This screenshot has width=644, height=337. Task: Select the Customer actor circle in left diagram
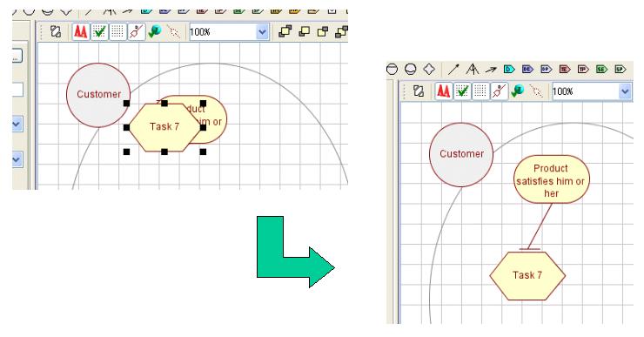tap(98, 95)
